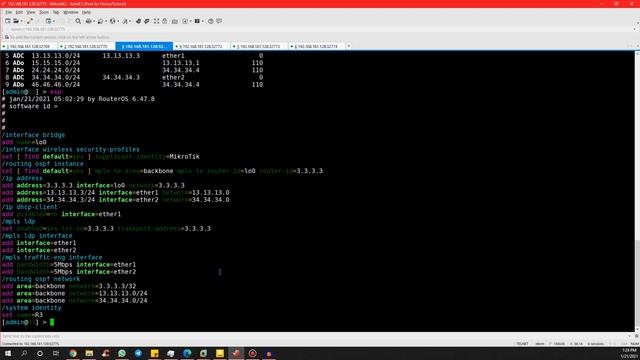
Task: Click the screen recorder taskbar icon
Action: tap(253, 353)
